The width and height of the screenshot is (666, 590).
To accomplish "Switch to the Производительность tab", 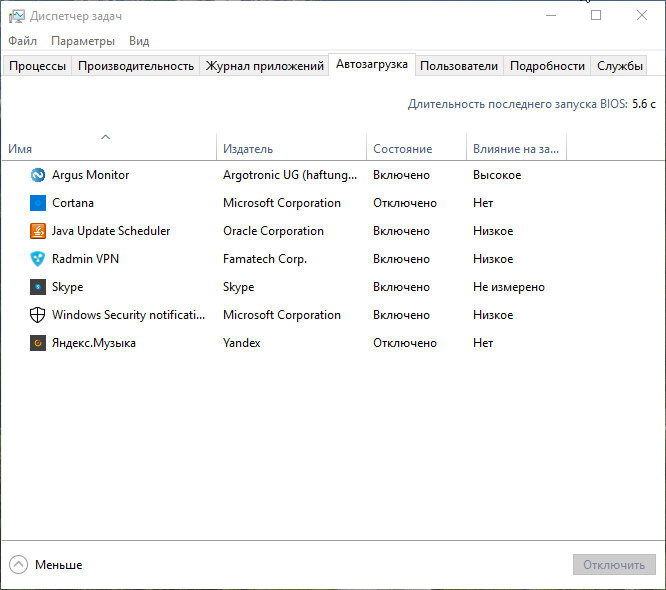I will (136, 66).
